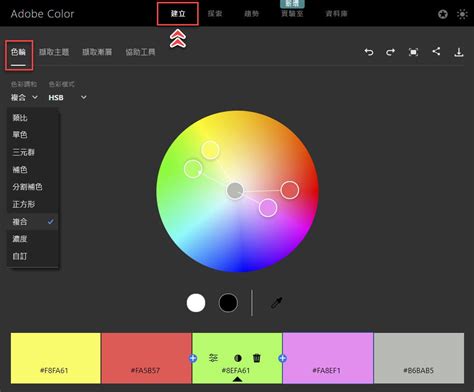The width and height of the screenshot is (474, 392).
Task: Choose 補色 (Complementary) harmony rule
Action: tap(33, 170)
